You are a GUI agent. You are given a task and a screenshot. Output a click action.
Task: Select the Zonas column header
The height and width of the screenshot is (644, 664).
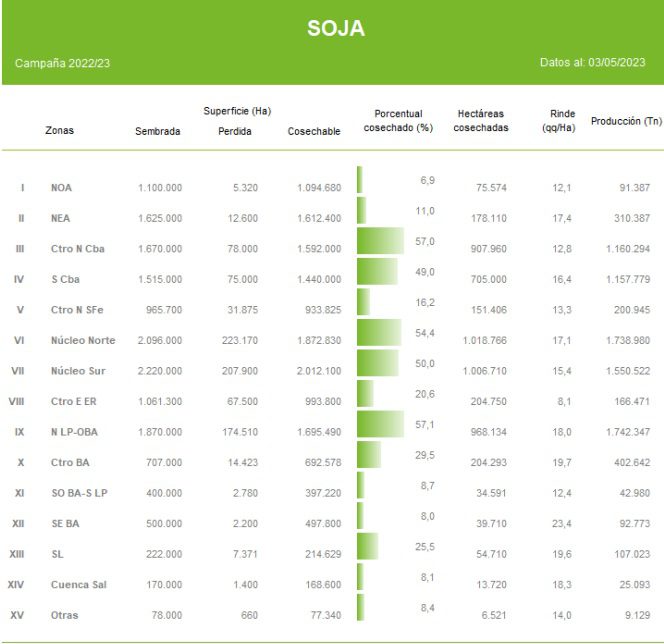point(59,131)
